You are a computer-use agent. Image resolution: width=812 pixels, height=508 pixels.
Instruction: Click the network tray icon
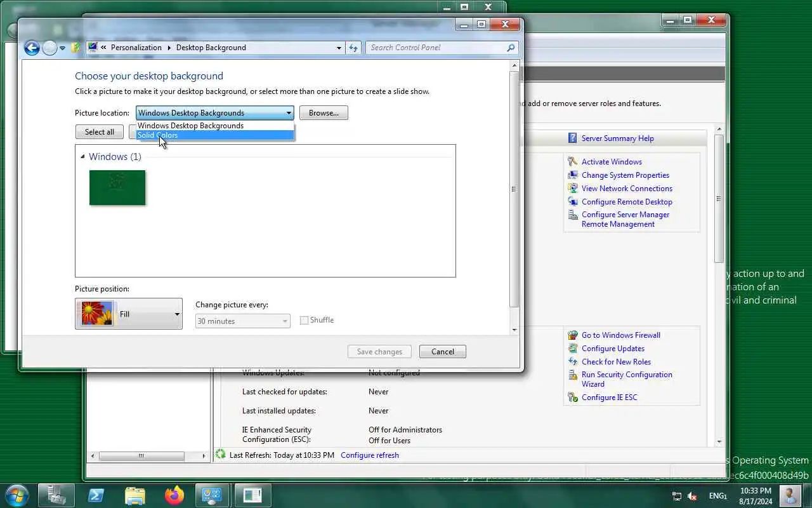pyautogui.click(x=677, y=496)
